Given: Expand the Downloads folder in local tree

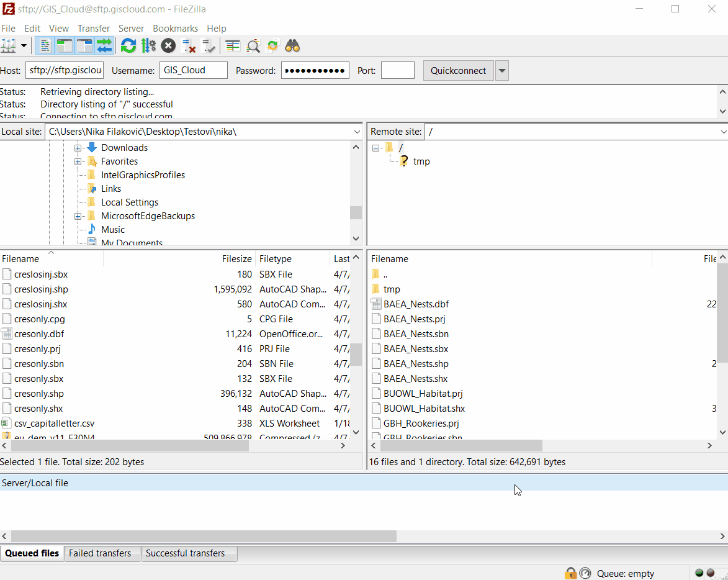Looking at the screenshot, I should click(78, 148).
